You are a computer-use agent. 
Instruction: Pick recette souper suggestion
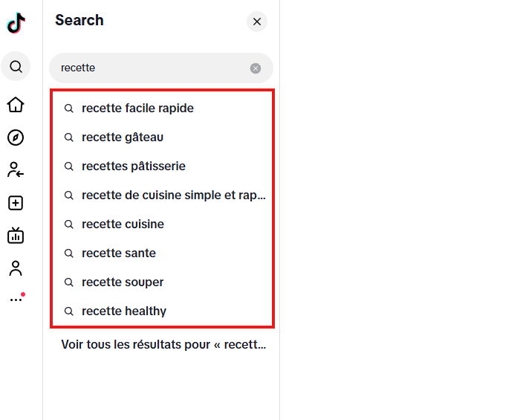[x=123, y=282]
